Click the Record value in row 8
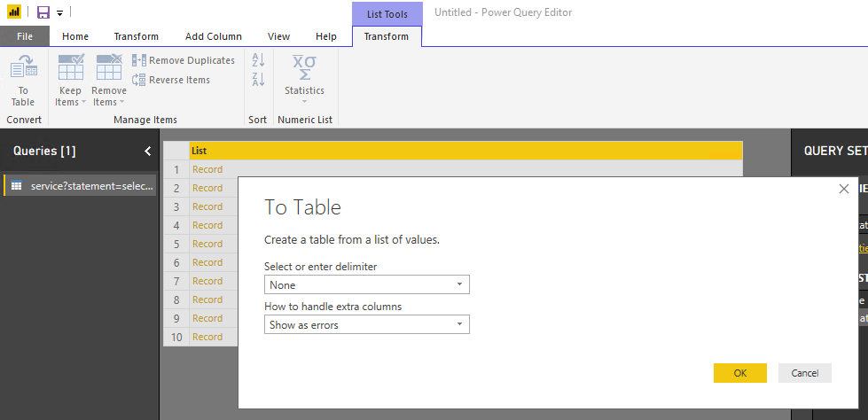The width and height of the screenshot is (868, 420). point(207,299)
